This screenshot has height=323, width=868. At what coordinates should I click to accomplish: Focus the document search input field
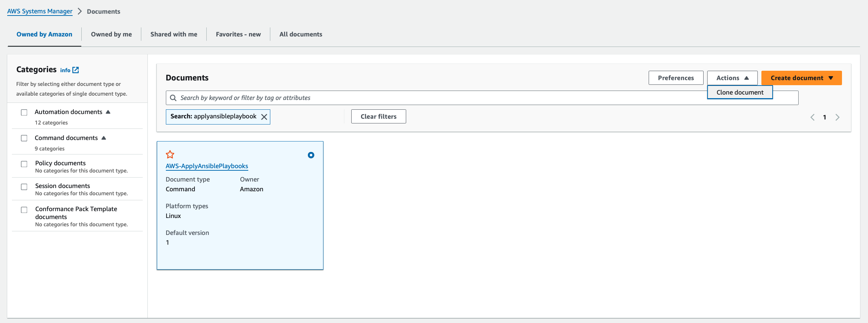coord(482,98)
